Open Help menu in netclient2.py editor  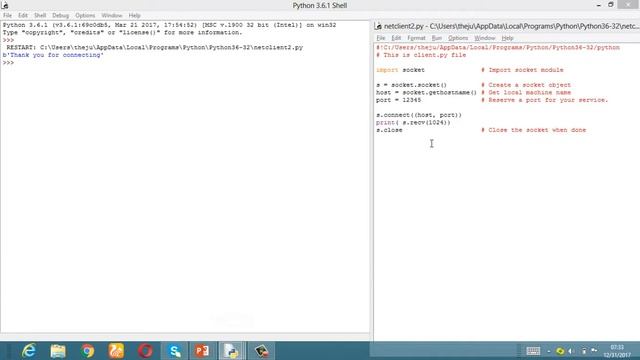tap(507, 38)
